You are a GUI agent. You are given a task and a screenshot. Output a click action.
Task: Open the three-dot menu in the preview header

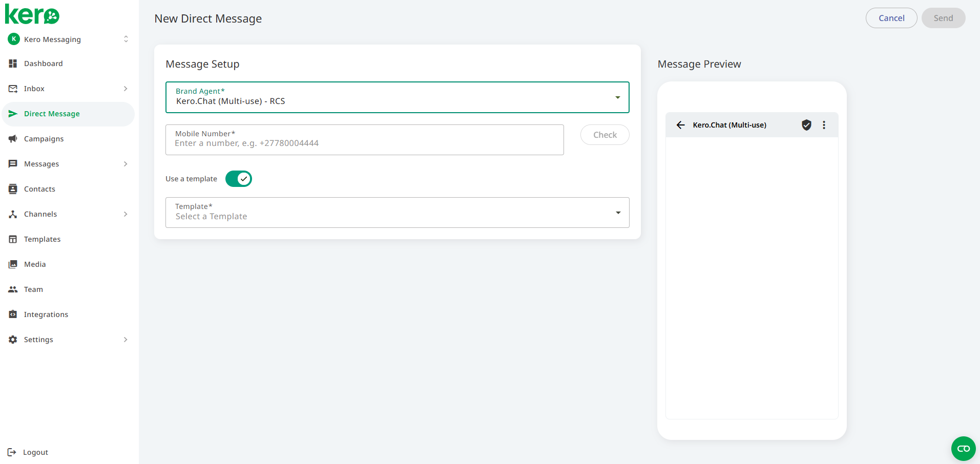[824, 125]
